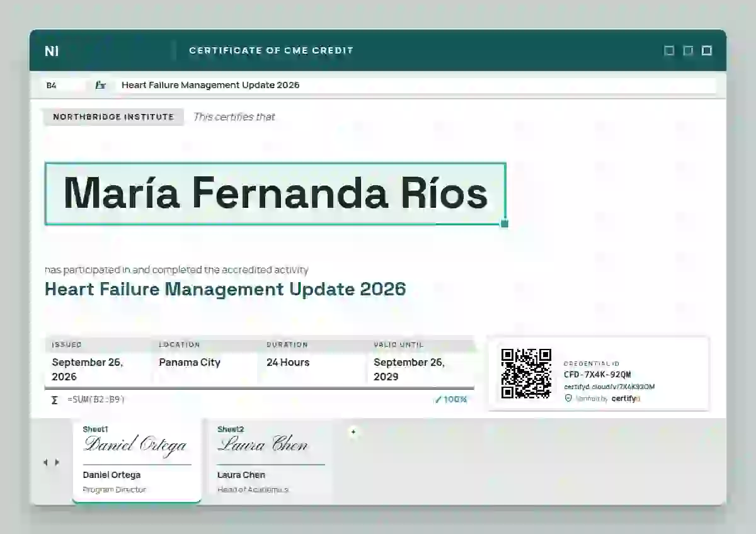Click 'This certifies that' text
The image size is (756, 534).
point(234,117)
